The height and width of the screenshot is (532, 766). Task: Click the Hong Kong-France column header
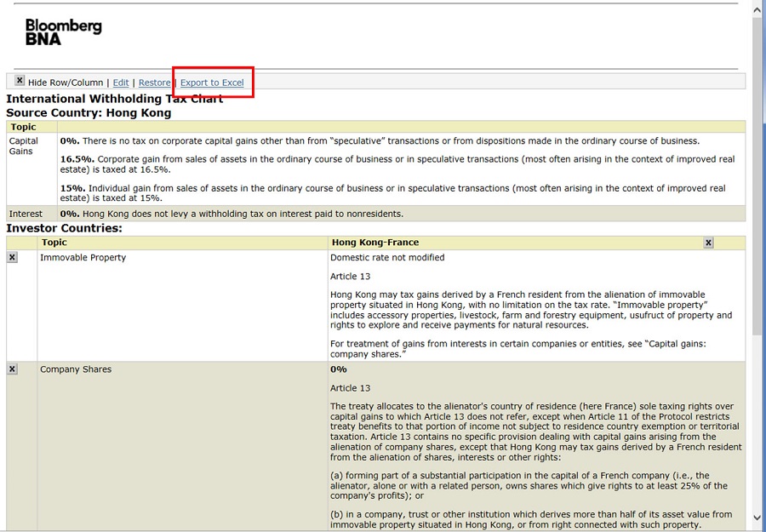375,243
